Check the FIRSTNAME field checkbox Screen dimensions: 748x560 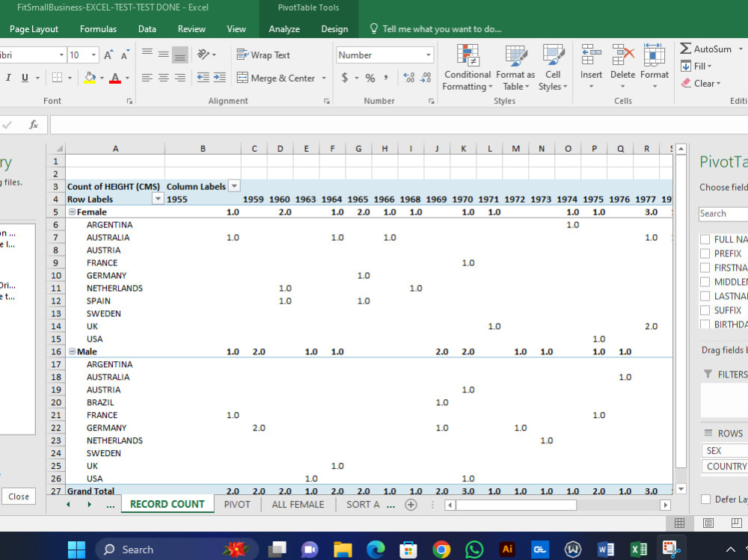pos(705,268)
